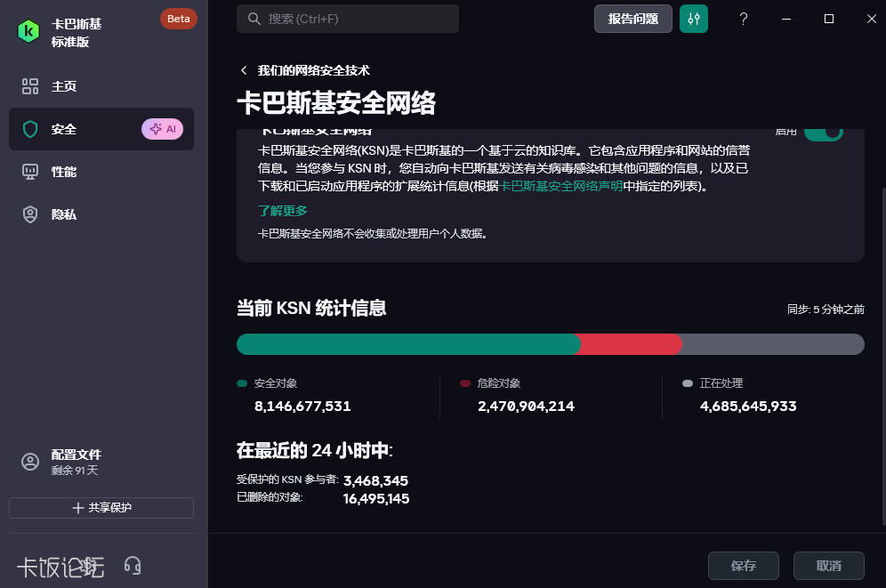
Task: Open the 配置文件 profile icon
Action: click(x=30, y=462)
